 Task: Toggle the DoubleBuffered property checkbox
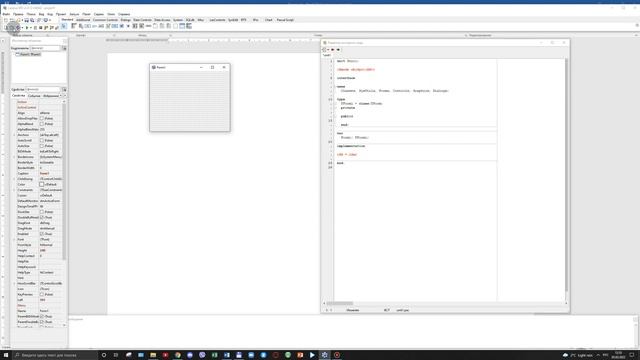click(42, 218)
